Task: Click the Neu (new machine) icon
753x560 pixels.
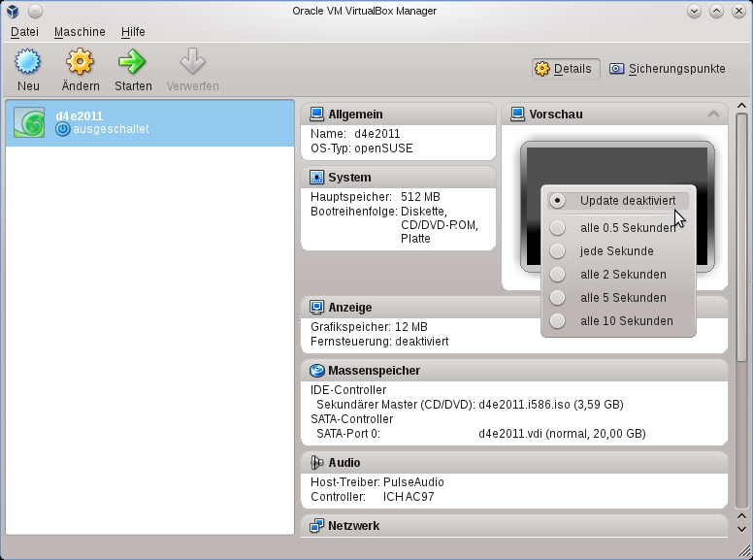Action: (28, 61)
